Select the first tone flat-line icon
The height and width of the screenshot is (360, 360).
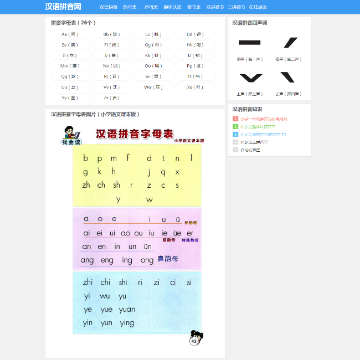point(250,42)
